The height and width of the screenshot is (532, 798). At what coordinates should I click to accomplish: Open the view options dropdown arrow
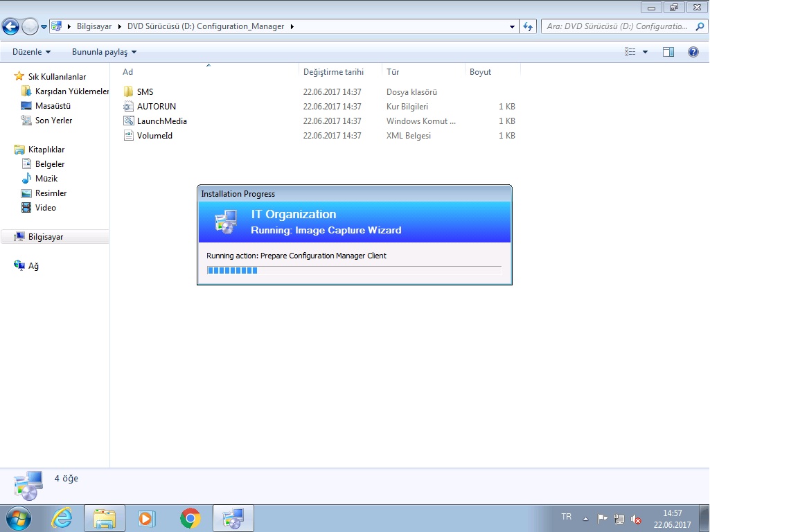pos(645,52)
